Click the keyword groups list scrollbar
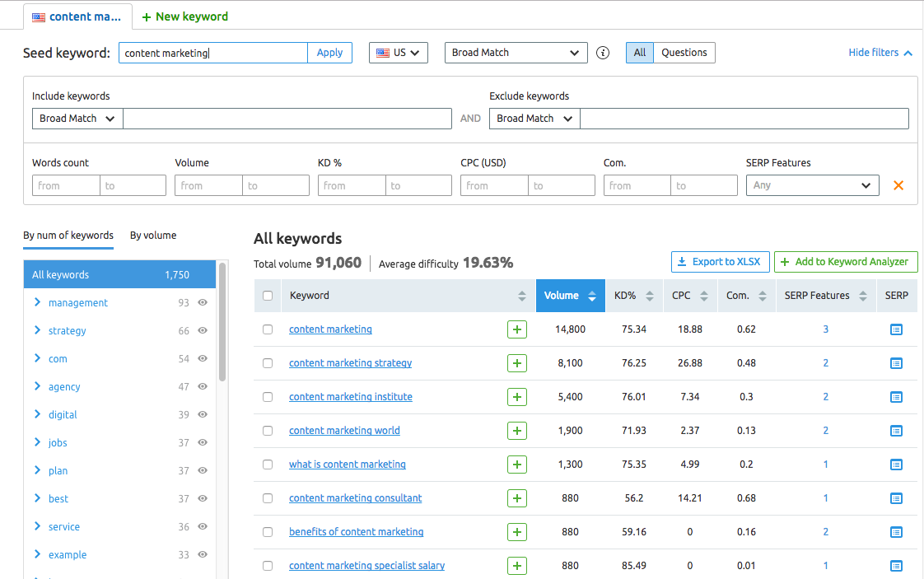 click(x=222, y=323)
